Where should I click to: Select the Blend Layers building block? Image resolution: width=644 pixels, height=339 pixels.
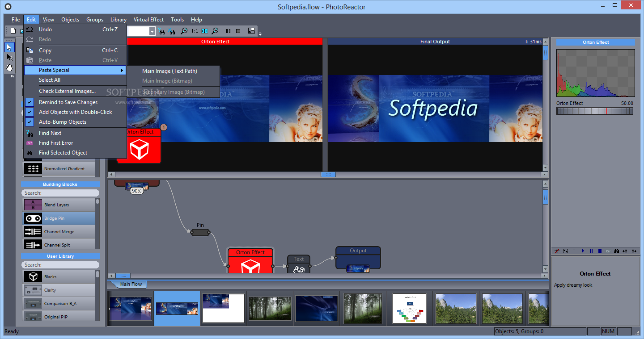(x=59, y=205)
